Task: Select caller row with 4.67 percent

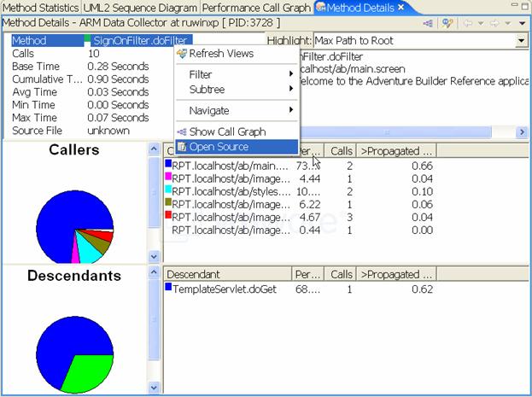Action: tap(299, 218)
